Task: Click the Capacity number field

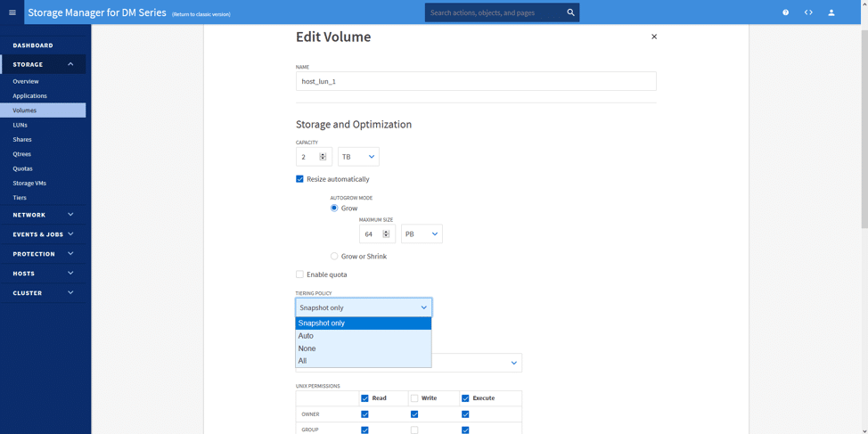Action: [x=314, y=157]
